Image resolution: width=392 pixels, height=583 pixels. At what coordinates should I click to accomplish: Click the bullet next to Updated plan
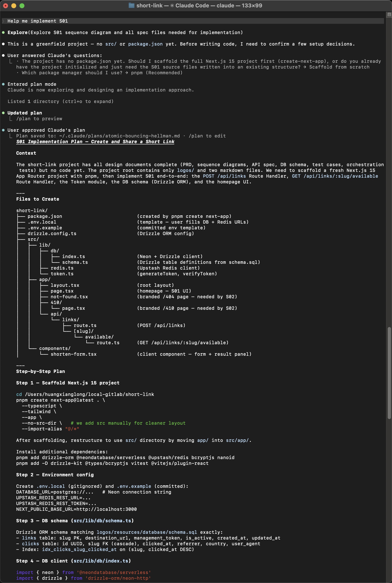3,113
